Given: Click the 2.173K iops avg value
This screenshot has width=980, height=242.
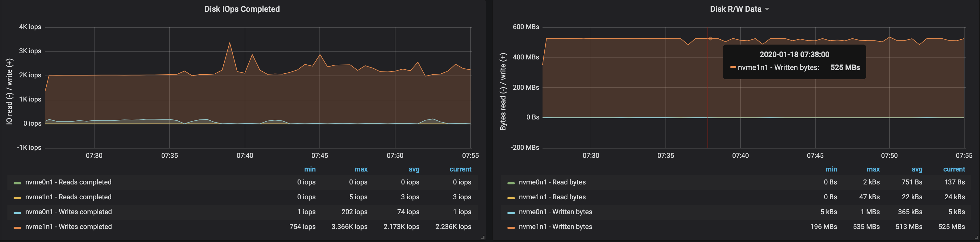Looking at the screenshot, I should click(x=401, y=227).
